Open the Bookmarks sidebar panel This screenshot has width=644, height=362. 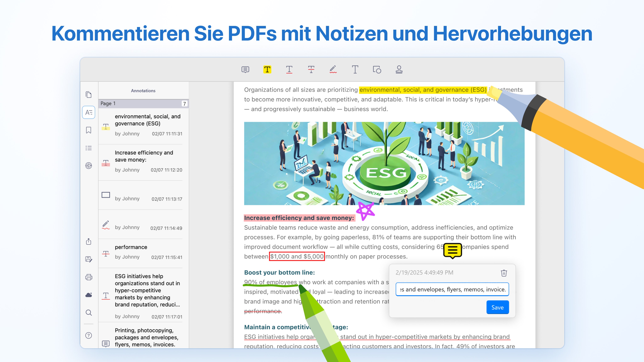88,130
